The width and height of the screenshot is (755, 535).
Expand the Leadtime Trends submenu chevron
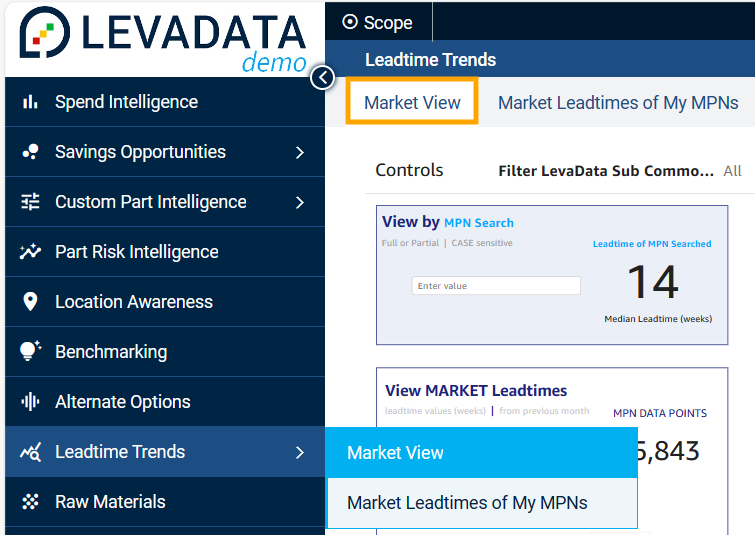point(300,452)
